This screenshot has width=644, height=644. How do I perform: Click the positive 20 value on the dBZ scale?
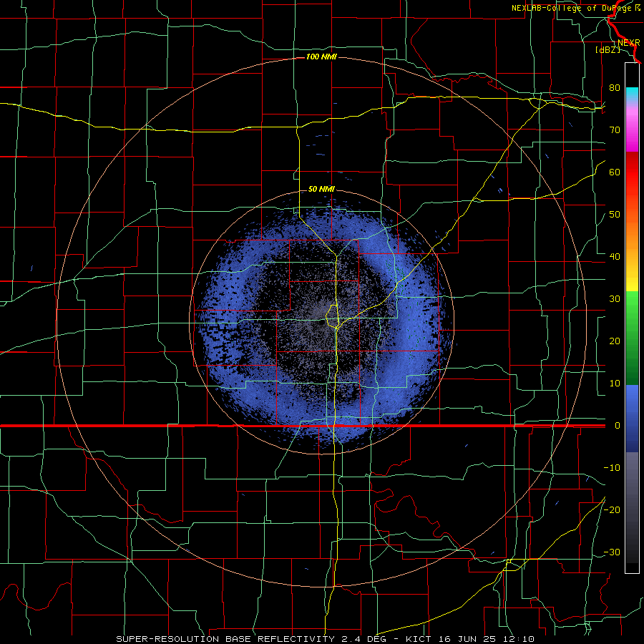[x=615, y=341]
